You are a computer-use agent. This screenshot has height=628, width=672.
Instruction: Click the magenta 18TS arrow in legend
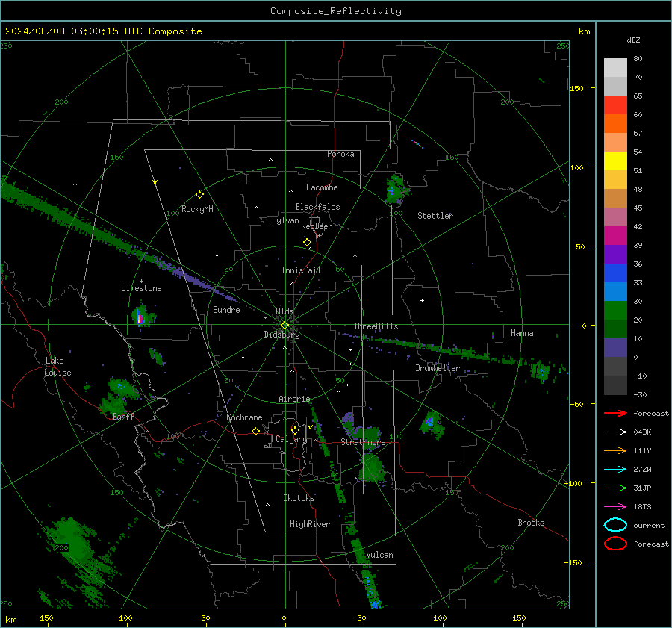pyautogui.click(x=615, y=507)
